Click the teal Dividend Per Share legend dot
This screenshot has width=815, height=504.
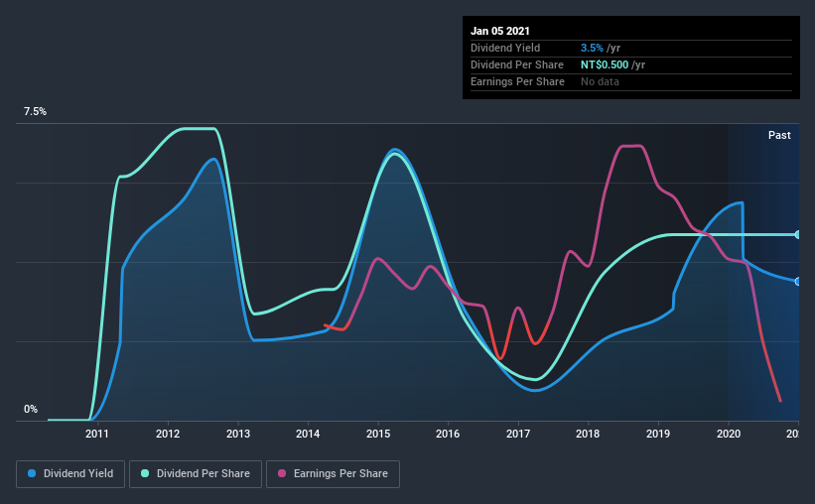145,473
